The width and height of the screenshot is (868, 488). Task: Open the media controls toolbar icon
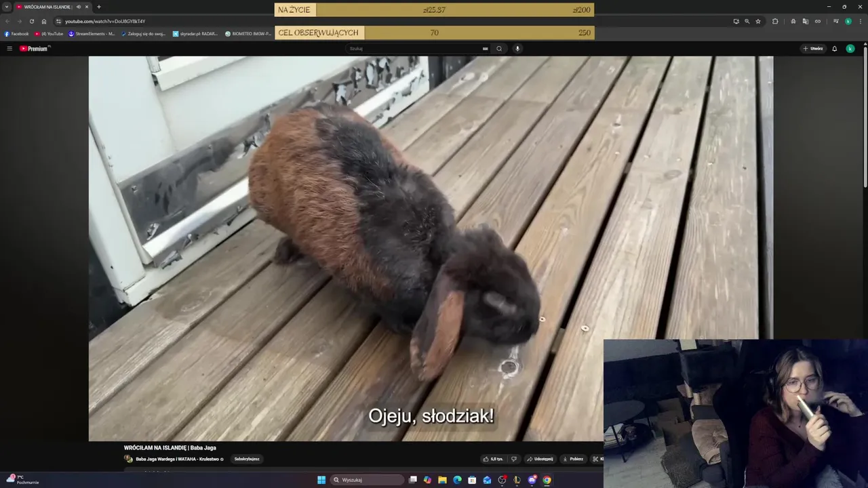click(836, 21)
